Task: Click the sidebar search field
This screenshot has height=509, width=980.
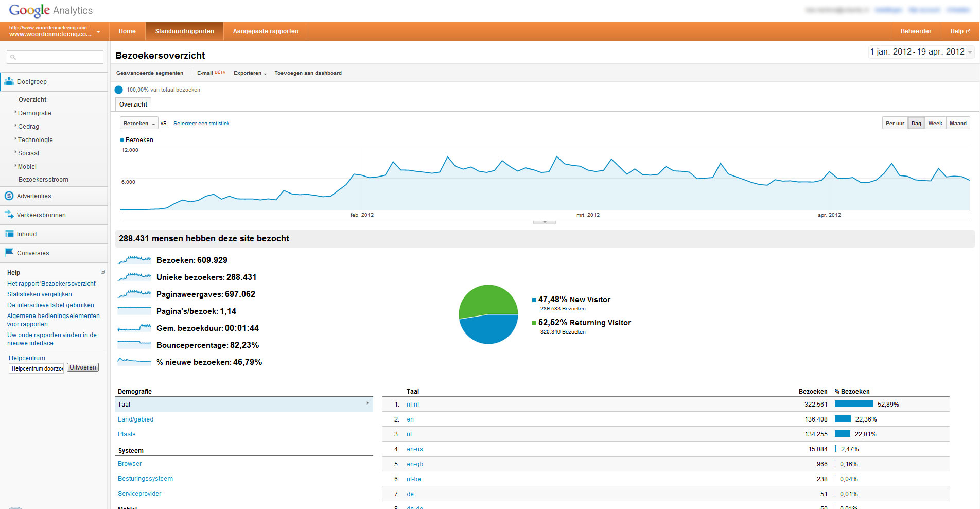Action: click(55, 57)
